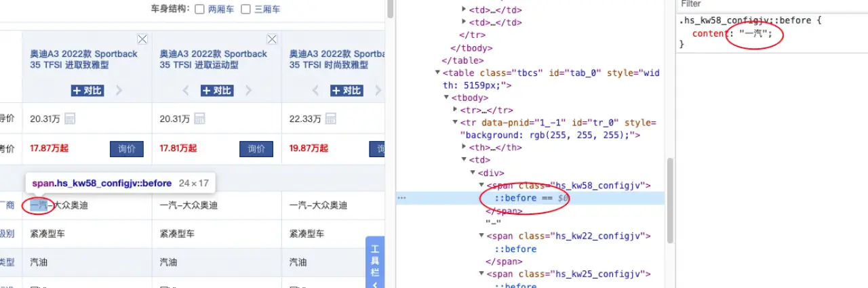Focus the styles Filter input field

tap(772, 4)
